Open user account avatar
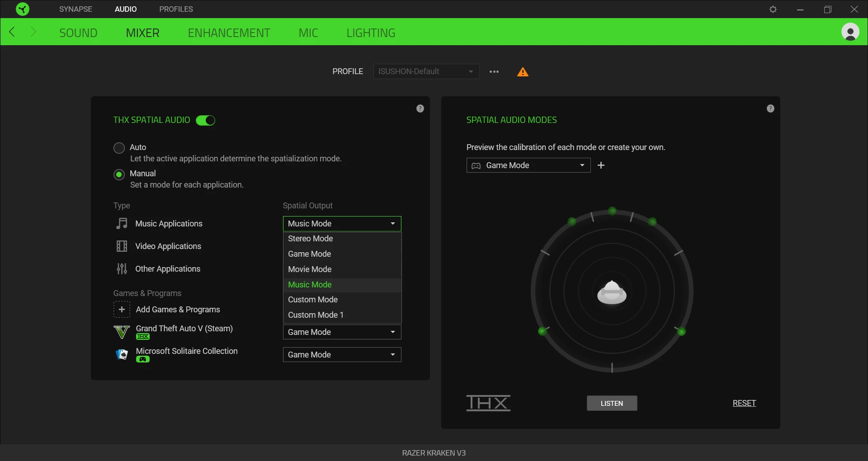The height and width of the screenshot is (461, 868). pyautogui.click(x=850, y=32)
